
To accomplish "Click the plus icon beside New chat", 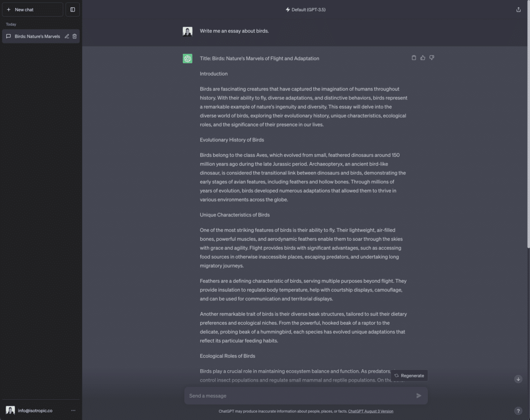I will click(x=9, y=9).
